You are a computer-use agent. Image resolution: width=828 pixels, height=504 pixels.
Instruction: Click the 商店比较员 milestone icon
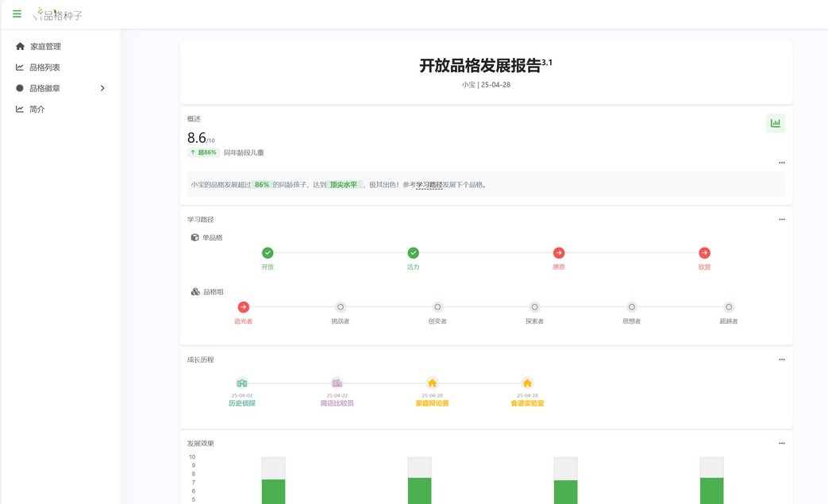337,383
